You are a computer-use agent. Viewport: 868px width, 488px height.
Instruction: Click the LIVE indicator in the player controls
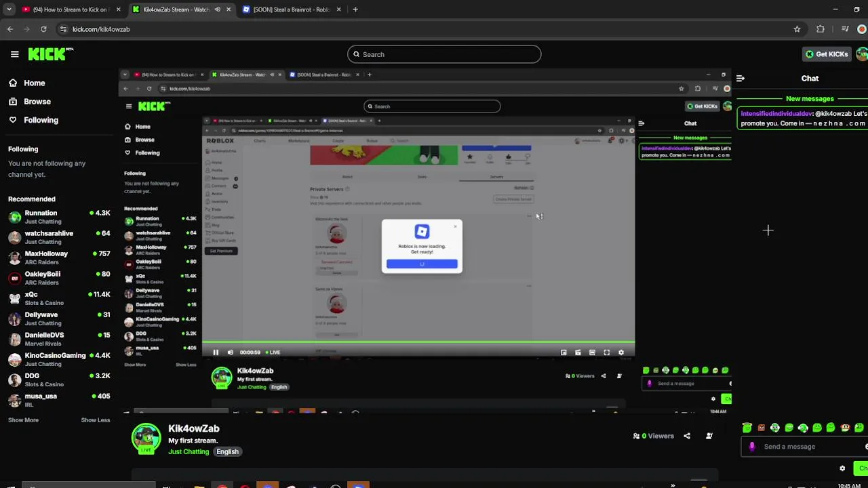pyautogui.click(x=273, y=352)
